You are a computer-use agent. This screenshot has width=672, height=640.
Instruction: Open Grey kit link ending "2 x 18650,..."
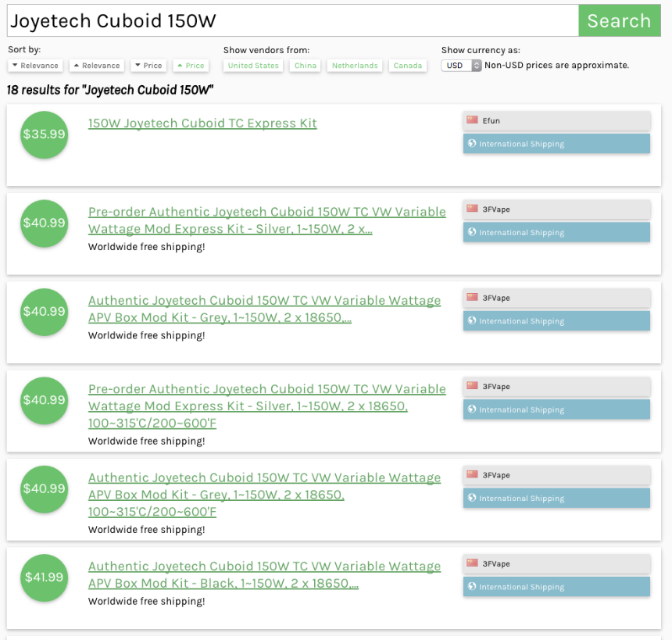pyautogui.click(x=264, y=309)
